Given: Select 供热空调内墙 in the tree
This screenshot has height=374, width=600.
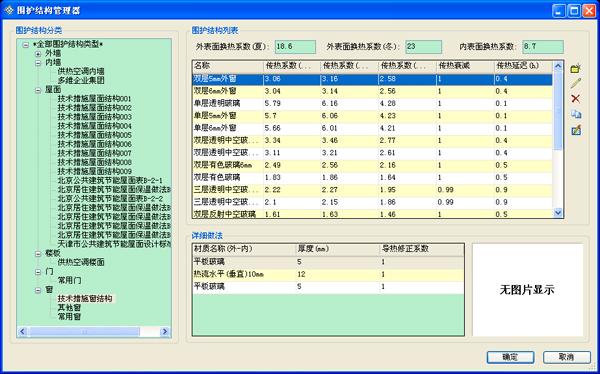Looking at the screenshot, I should coord(81,71).
